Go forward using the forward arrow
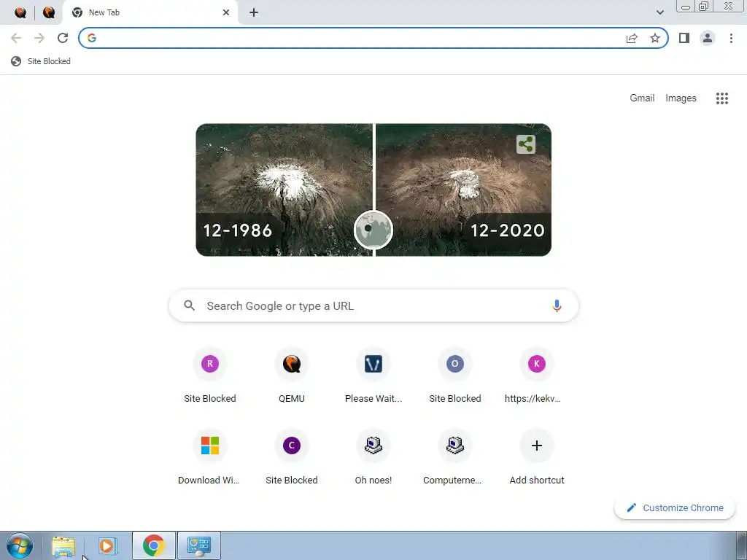 coord(39,38)
